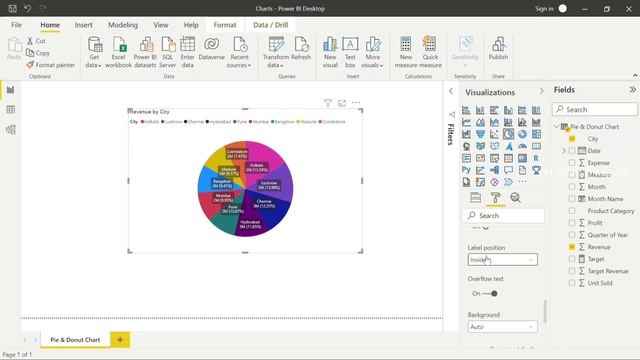Image resolution: width=640 pixels, height=360 pixels.
Task: Collapse the Fields pane
Action: pos(632,89)
